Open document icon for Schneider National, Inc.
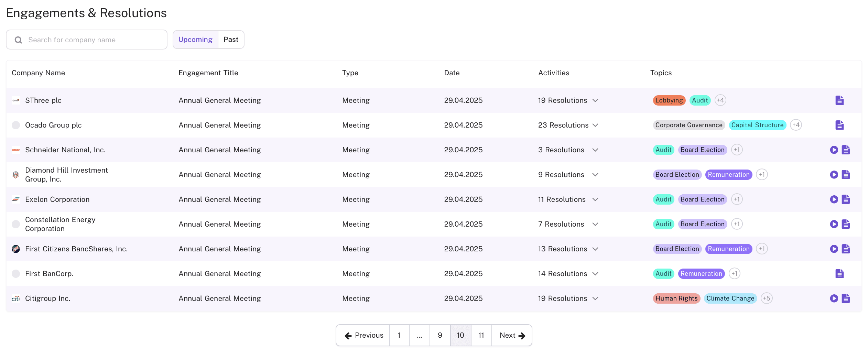 pos(846,150)
